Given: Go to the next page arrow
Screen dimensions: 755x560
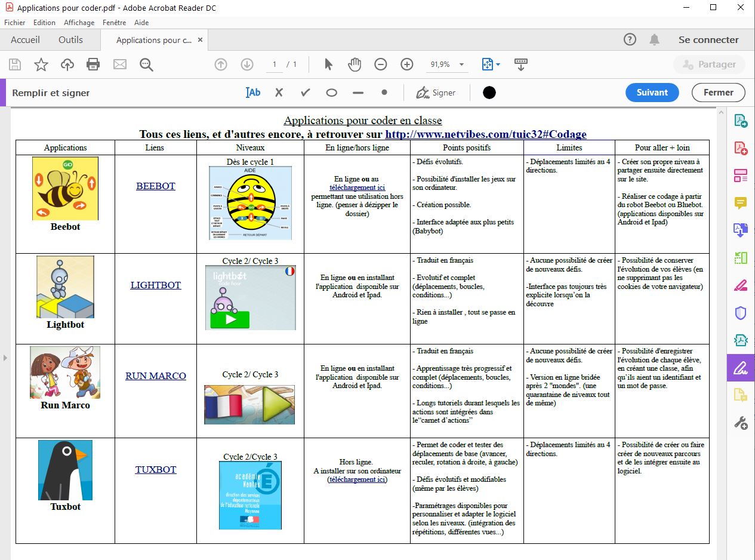Looking at the screenshot, I should (x=247, y=64).
